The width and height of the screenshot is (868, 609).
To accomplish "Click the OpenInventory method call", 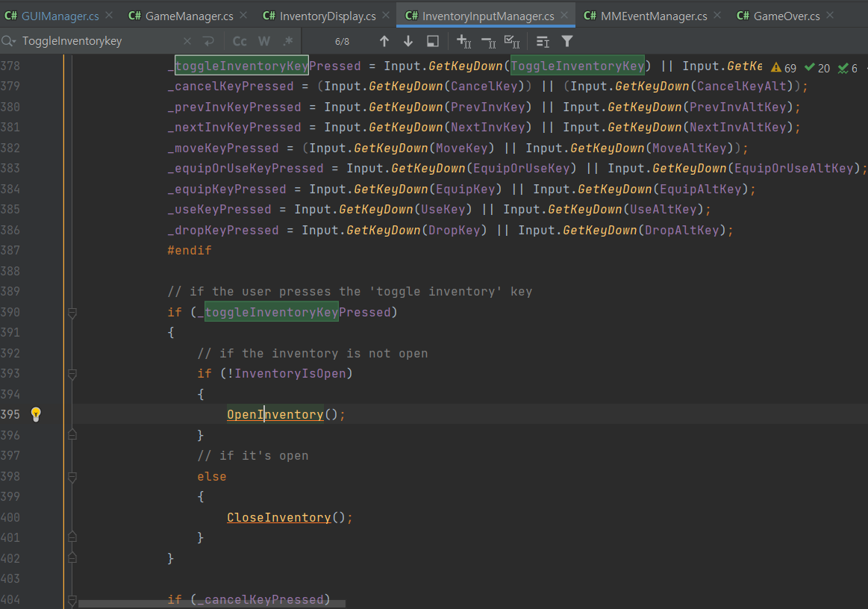I will click(275, 415).
